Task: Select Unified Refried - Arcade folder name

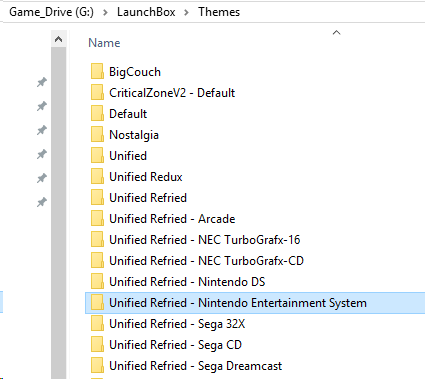Action: pos(172,219)
